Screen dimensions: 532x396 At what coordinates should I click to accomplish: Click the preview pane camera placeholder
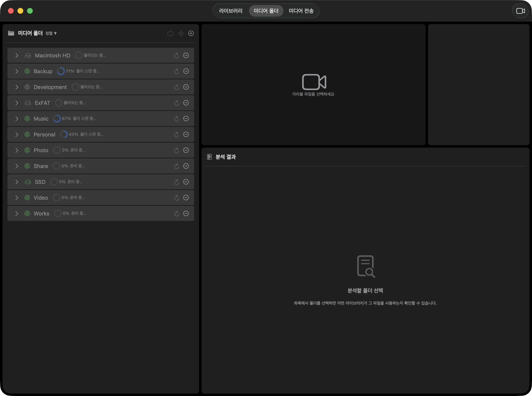(314, 82)
